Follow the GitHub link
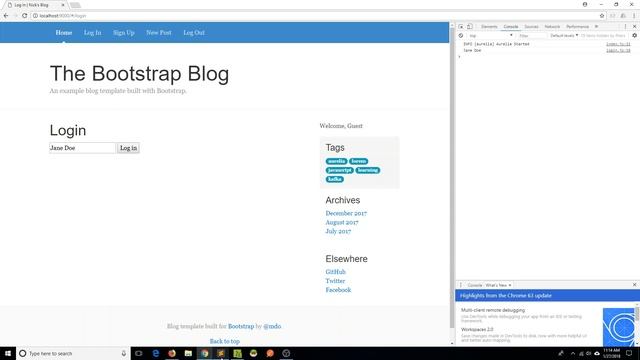Viewport: 640px width, 360px height. click(x=336, y=272)
